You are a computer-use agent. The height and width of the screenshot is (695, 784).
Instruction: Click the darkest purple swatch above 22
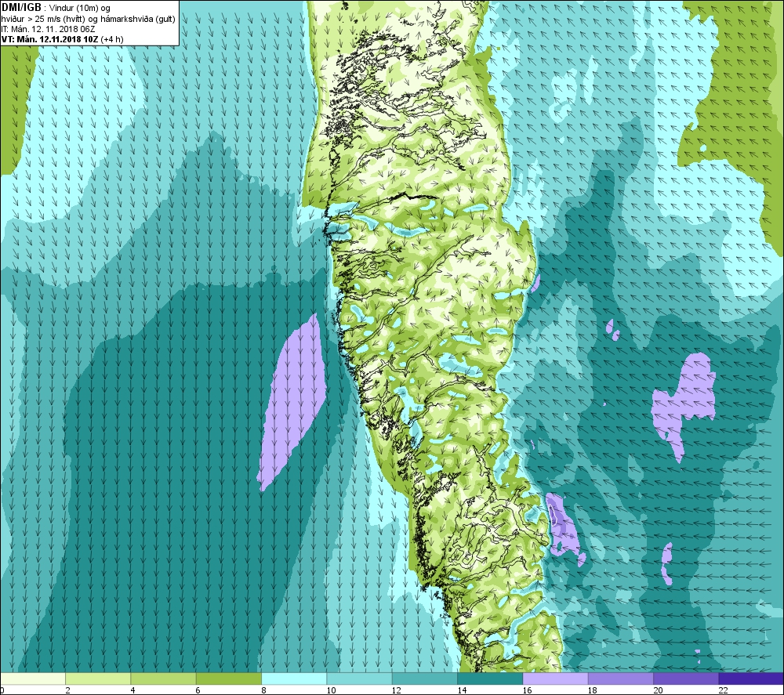click(751, 679)
